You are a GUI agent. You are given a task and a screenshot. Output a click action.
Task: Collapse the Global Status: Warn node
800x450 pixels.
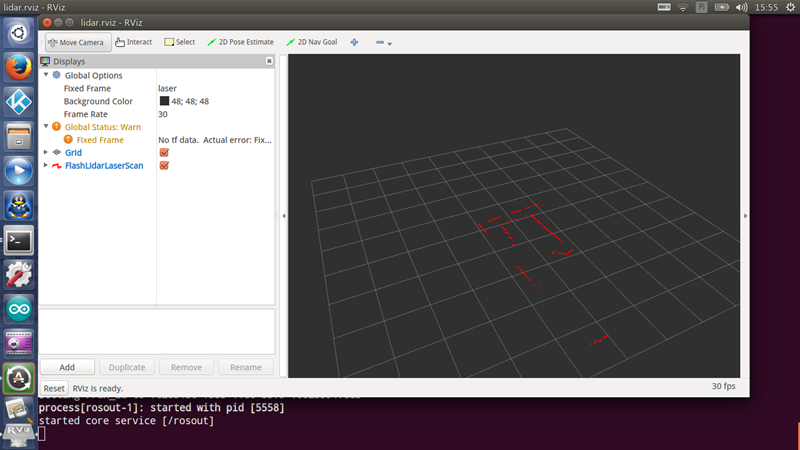[46, 126]
